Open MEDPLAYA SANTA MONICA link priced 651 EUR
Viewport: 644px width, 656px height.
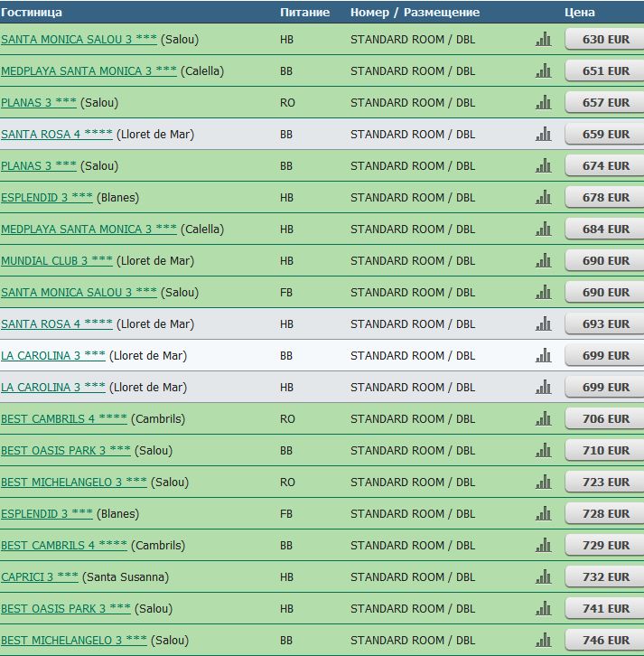[x=89, y=71]
